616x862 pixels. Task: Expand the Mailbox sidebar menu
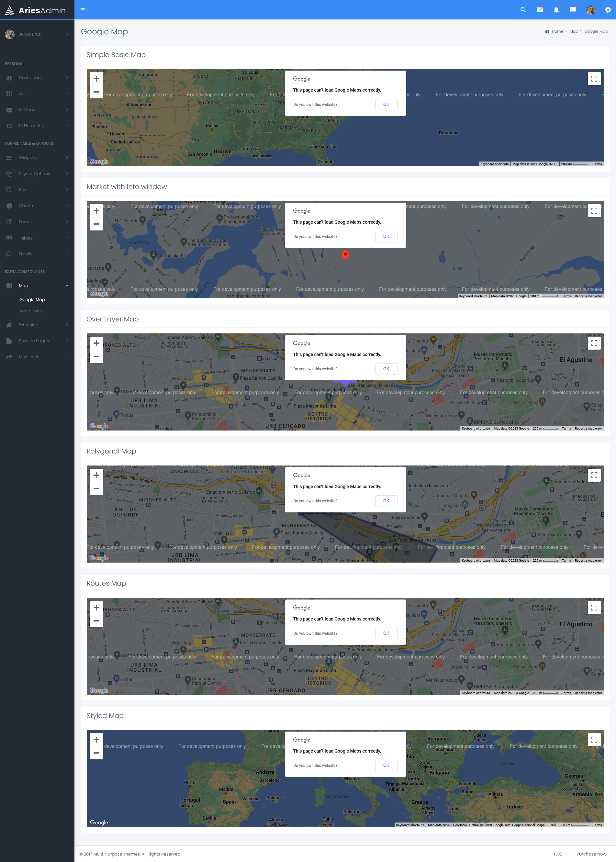click(x=37, y=110)
